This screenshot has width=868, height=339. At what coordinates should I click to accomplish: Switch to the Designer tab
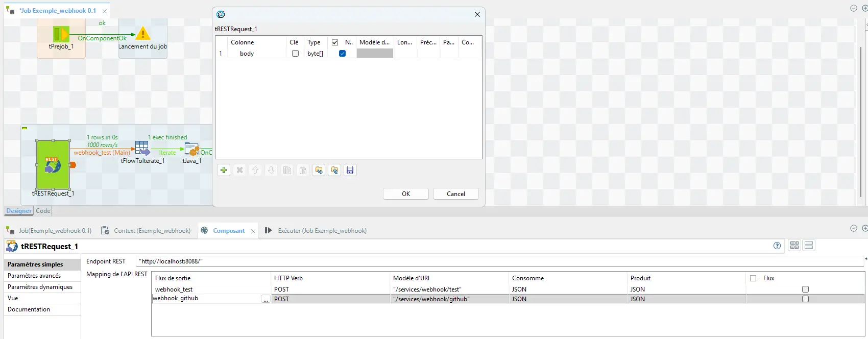(19, 211)
